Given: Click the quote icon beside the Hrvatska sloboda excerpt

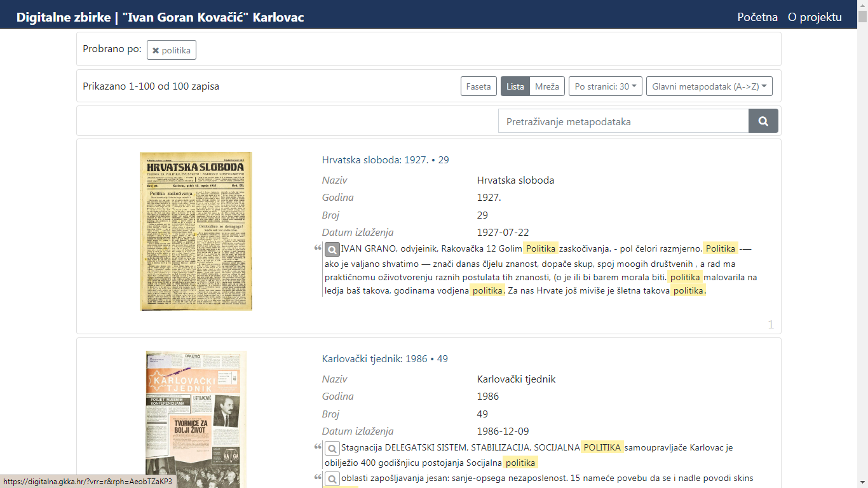Looking at the screenshot, I should pos(318,248).
